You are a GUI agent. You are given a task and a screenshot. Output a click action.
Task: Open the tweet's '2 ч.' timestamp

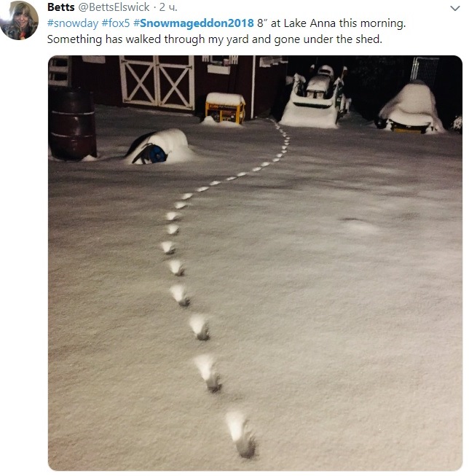[x=168, y=7]
